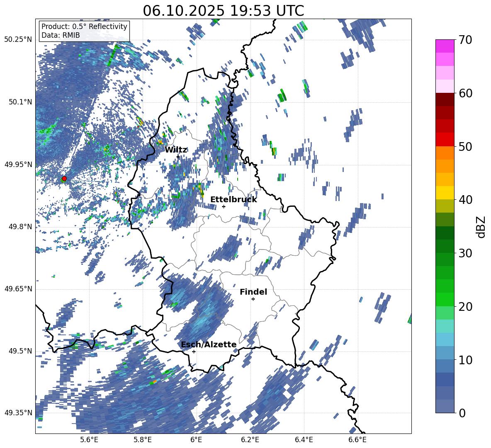Select the Ettelbruck city label
The width and height of the screenshot is (491, 448).
click(233, 200)
